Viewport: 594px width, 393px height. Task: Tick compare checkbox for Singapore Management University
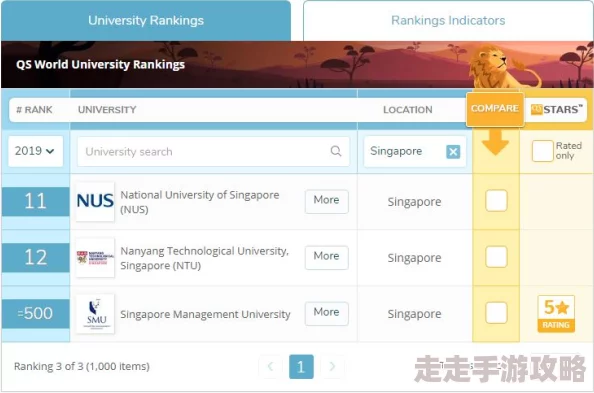[x=496, y=313]
